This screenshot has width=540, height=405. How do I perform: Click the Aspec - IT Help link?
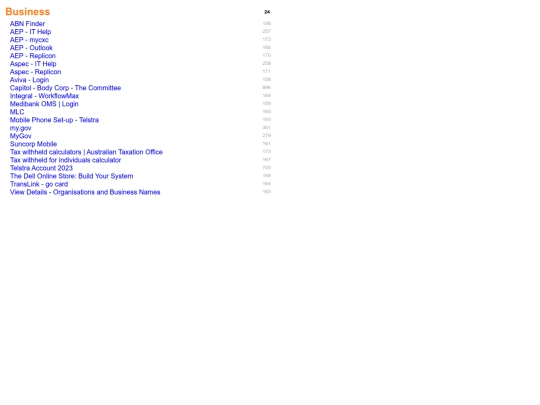(x=33, y=64)
